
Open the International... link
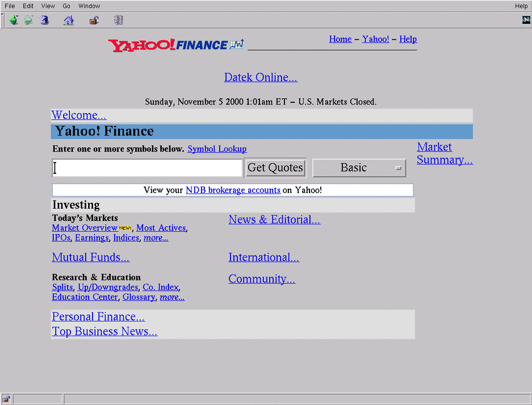263,257
